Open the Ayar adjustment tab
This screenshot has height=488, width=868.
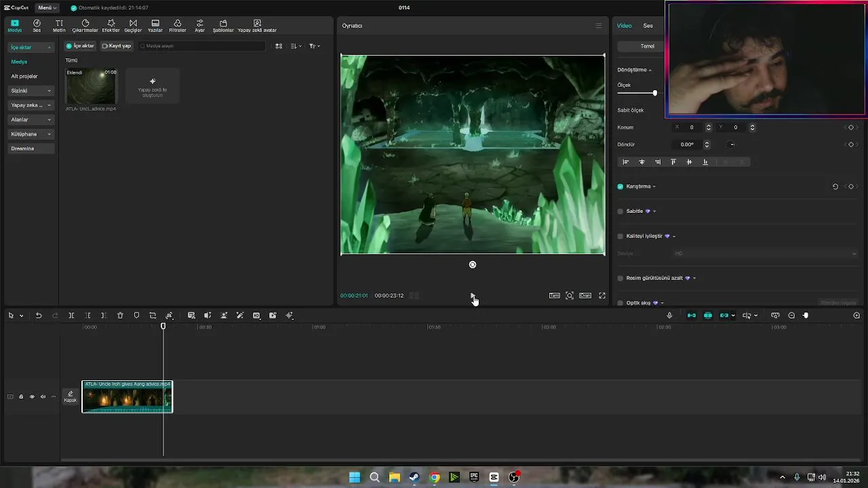[200, 26]
